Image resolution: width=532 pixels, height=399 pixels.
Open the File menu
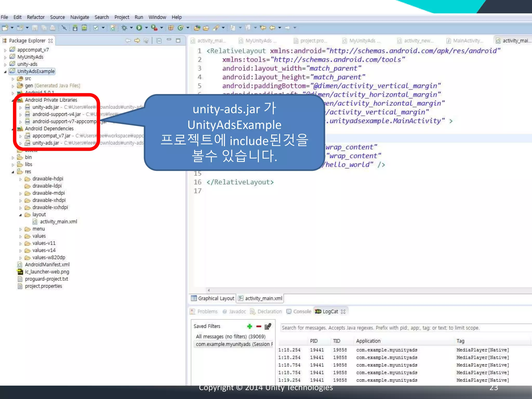[x=4, y=17]
